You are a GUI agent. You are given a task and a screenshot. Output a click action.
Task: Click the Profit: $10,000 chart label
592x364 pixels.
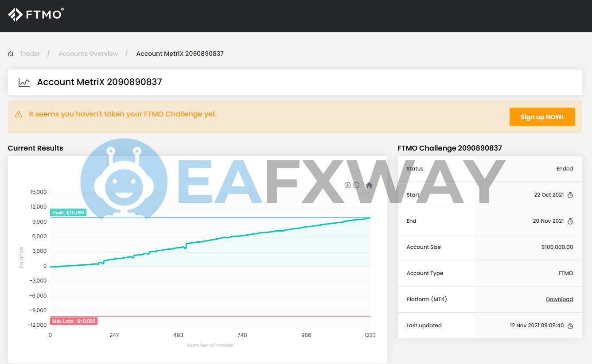click(x=68, y=213)
